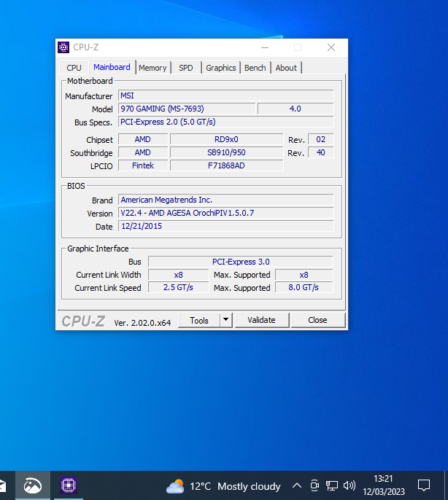This screenshot has height=500, width=448.
Task: Click the model revision value 4.0
Action: (x=295, y=109)
